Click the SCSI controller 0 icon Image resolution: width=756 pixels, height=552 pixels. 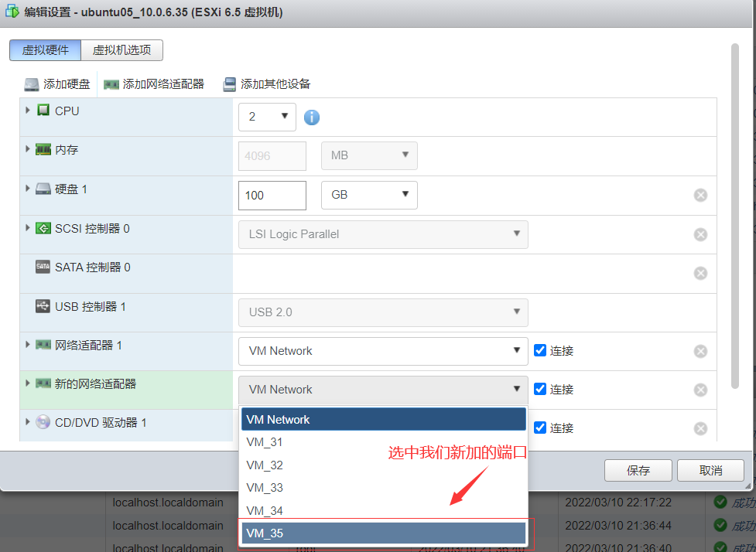pos(43,228)
